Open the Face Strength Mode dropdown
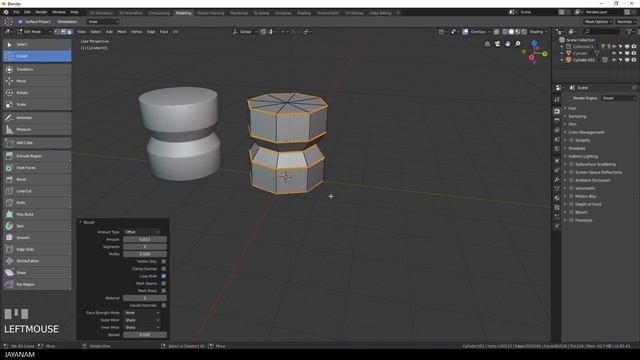 coord(142,313)
